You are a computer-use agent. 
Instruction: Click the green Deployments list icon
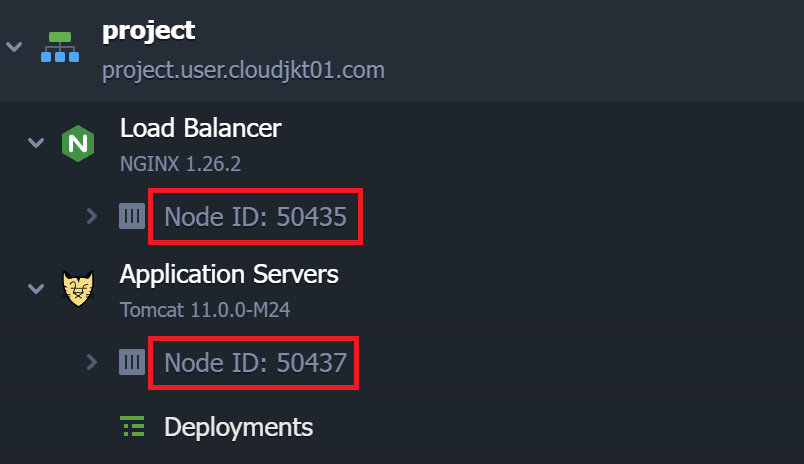click(x=132, y=427)
